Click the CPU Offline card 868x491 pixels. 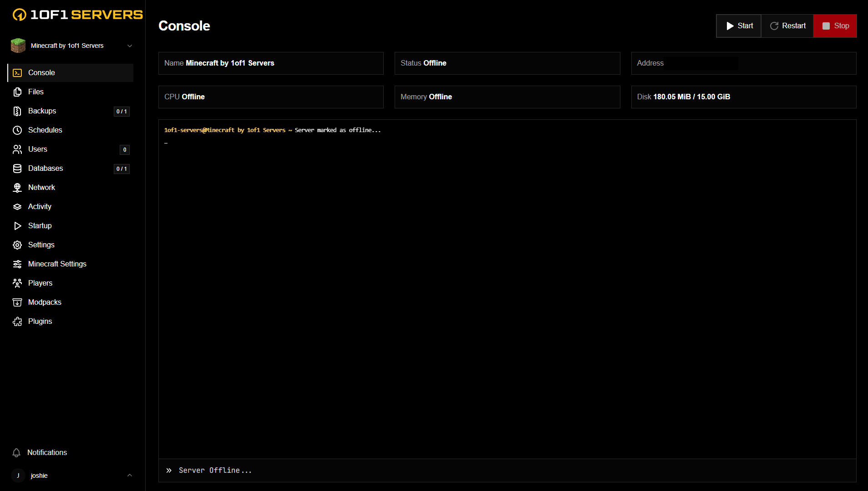click(x=271, y=97)
